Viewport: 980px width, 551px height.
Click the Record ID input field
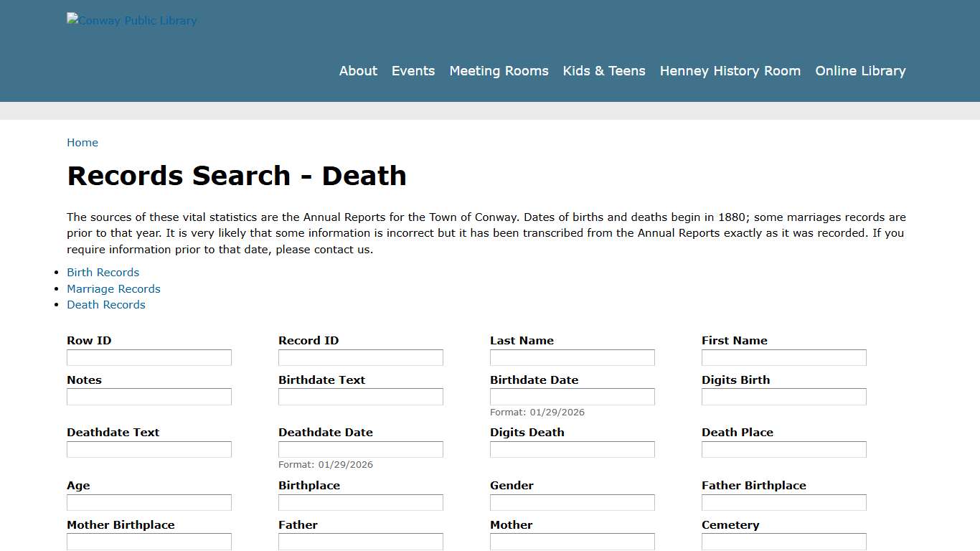point(360,357)
